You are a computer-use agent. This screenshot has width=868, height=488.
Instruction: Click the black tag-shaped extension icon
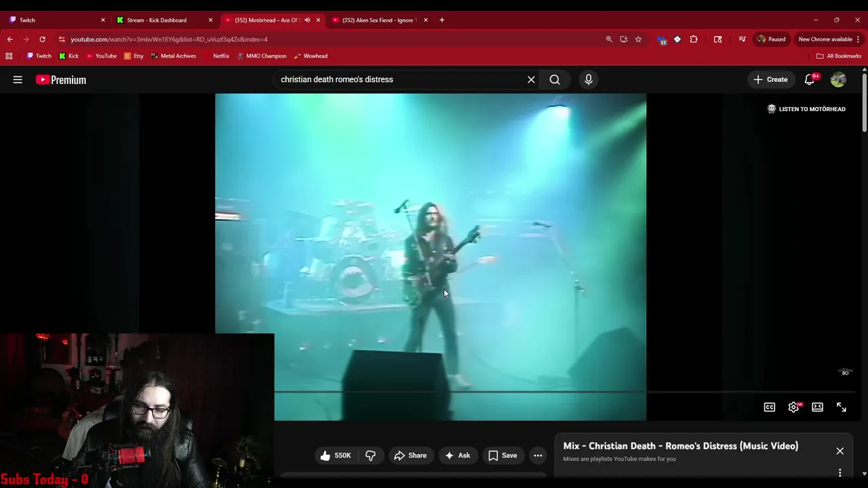pyautogui.click(x=677, y=39)
